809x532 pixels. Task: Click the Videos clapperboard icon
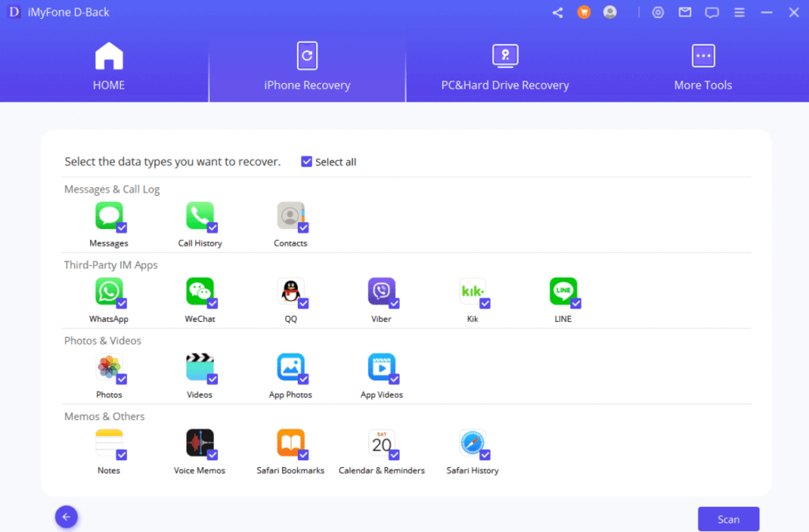(x=200, y=366)
